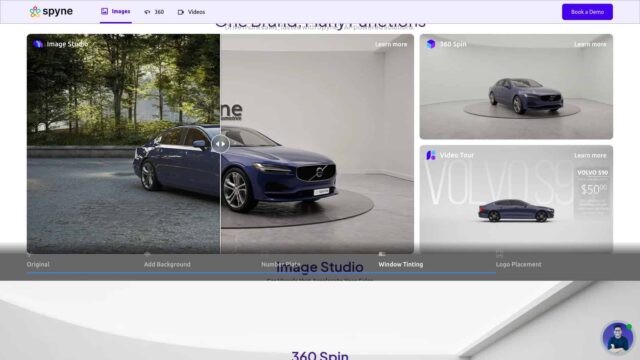The image size is (640, 360).
Task: Select the Window Tinting feature tab
Action: pyautogui.click(x=400, y=264)
